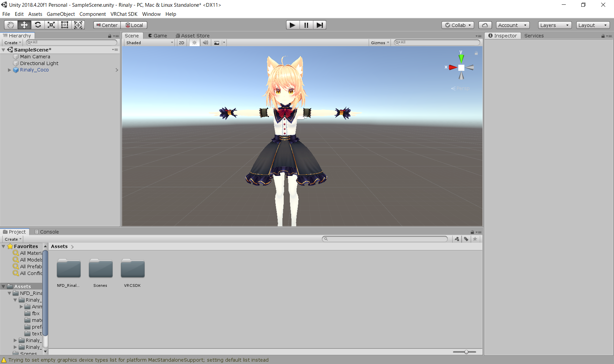Toggle 2D view mode in Scene
The image size is (614, 364).
181,42
